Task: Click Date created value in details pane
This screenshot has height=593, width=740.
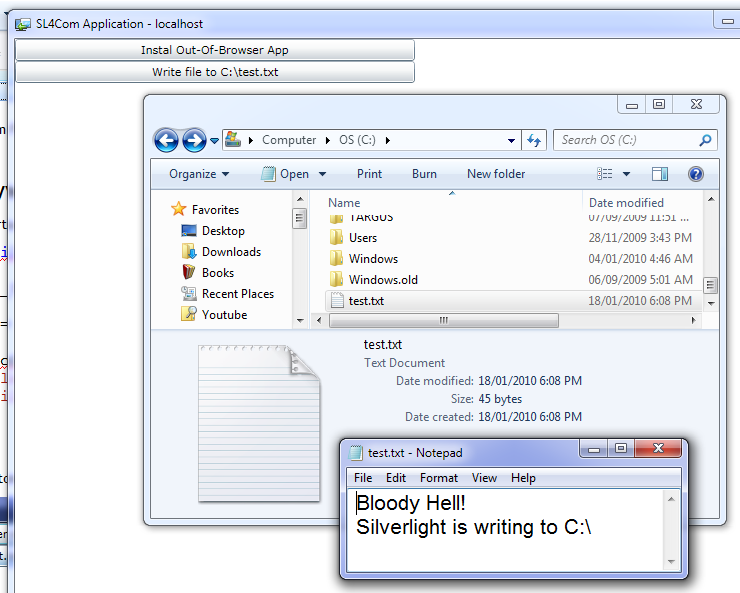Action: (530, 417)
